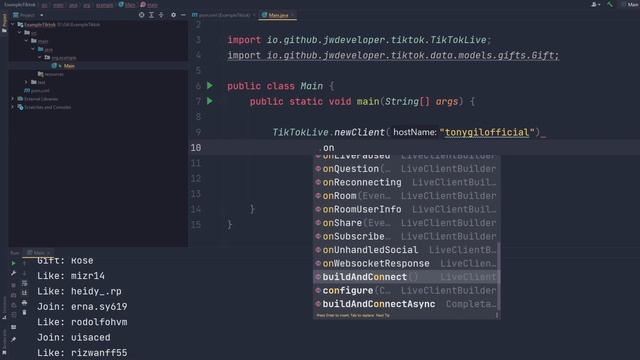Screen dimensions: 640x360
Task: Expand the test folder
Action: (27, 82)
